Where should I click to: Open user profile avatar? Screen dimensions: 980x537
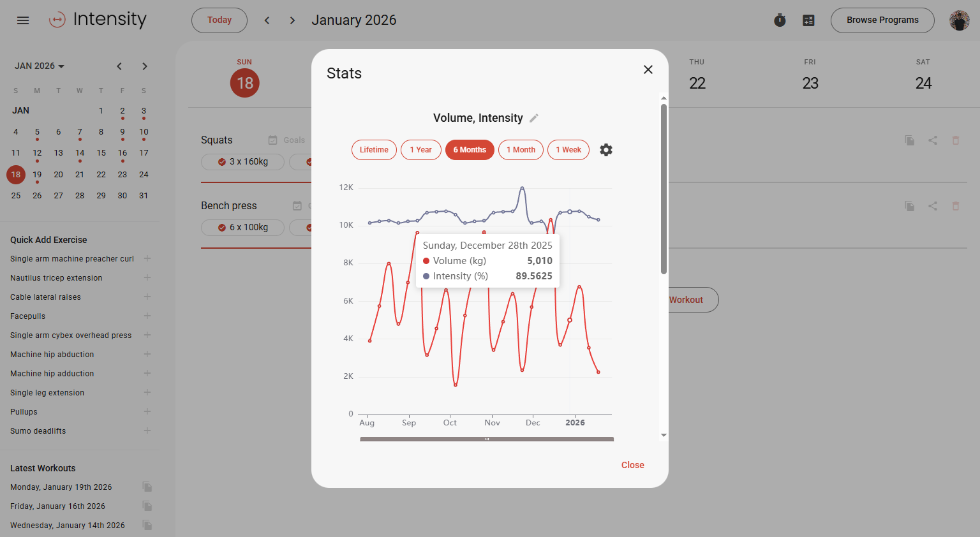pyautogui.click(x=959, y=20)
